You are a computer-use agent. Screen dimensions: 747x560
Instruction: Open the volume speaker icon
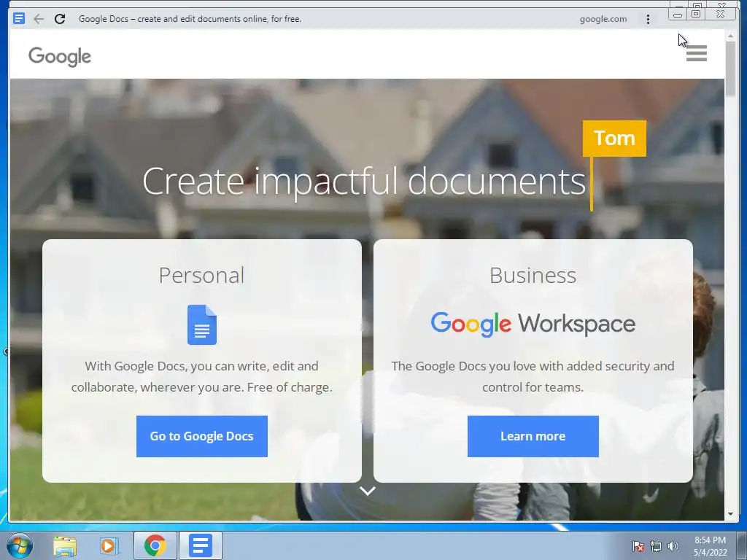pyautogui.click(x=673, y=546)
